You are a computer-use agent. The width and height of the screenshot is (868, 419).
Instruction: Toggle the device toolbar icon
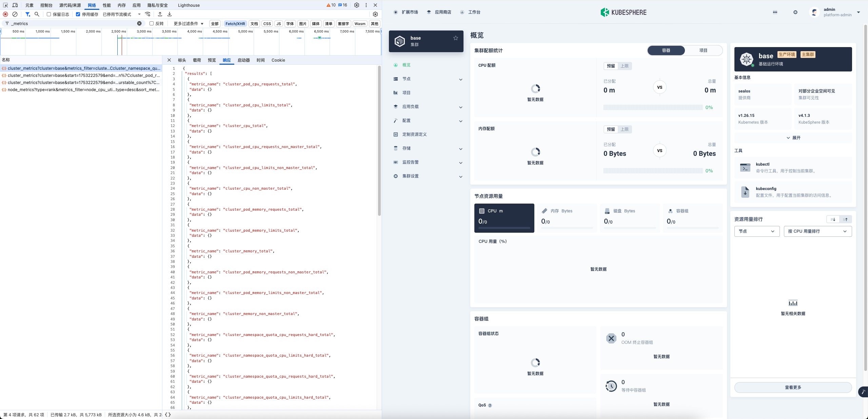click(x=15, y=5)
